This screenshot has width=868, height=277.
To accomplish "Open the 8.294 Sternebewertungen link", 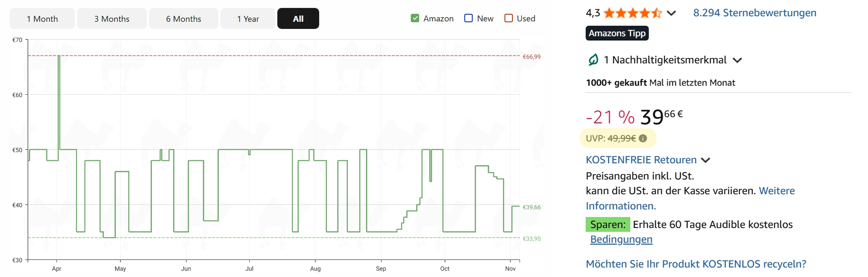I will 755,13.
